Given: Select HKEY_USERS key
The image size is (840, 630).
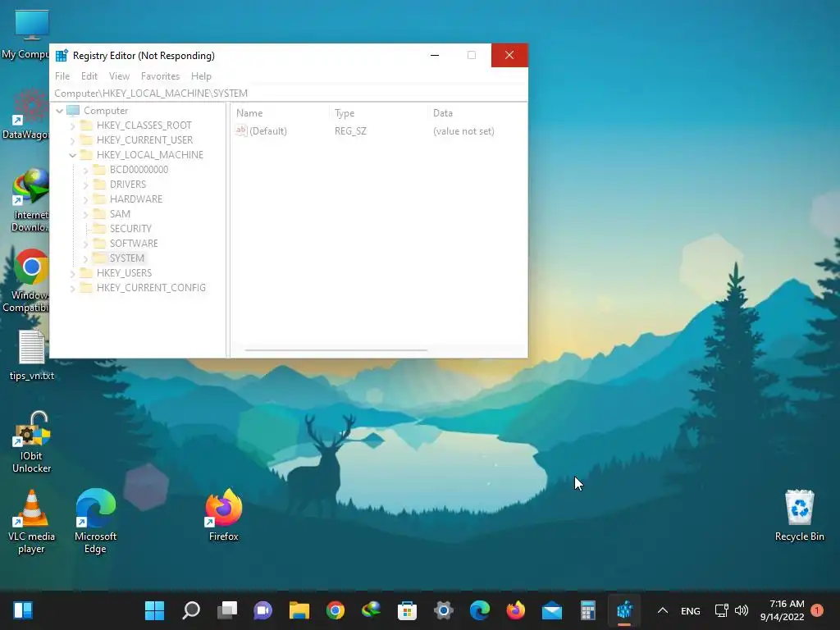Looking at the screenshot, I should [124, 273].
